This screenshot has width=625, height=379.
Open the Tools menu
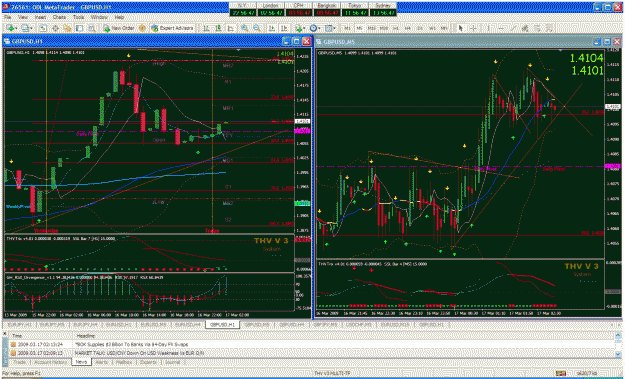pos(78,18)
